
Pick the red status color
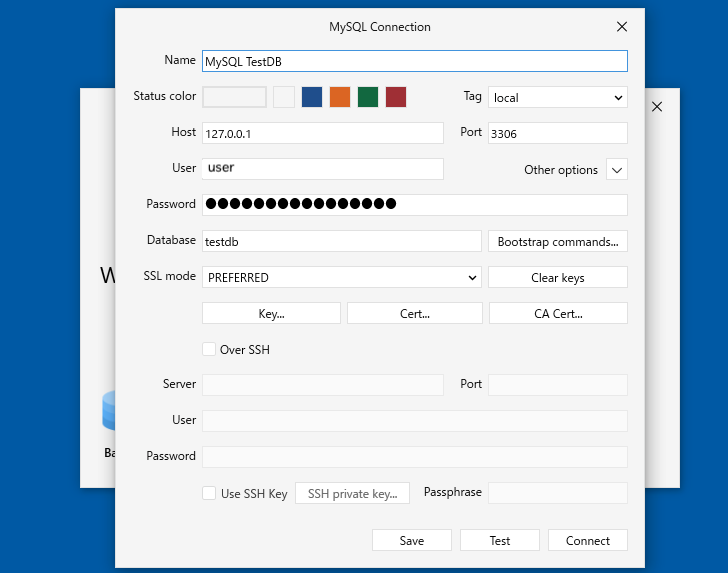pos(396,97)
